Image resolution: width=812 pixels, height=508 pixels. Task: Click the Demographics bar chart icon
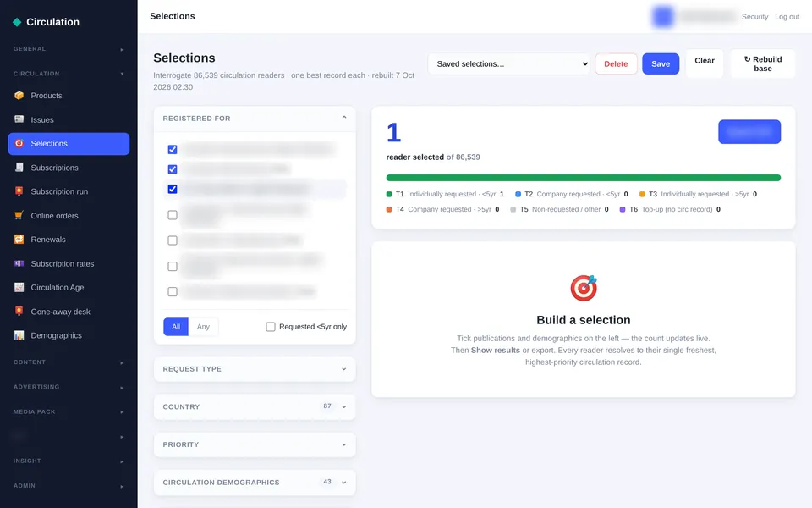coord(19,335)
